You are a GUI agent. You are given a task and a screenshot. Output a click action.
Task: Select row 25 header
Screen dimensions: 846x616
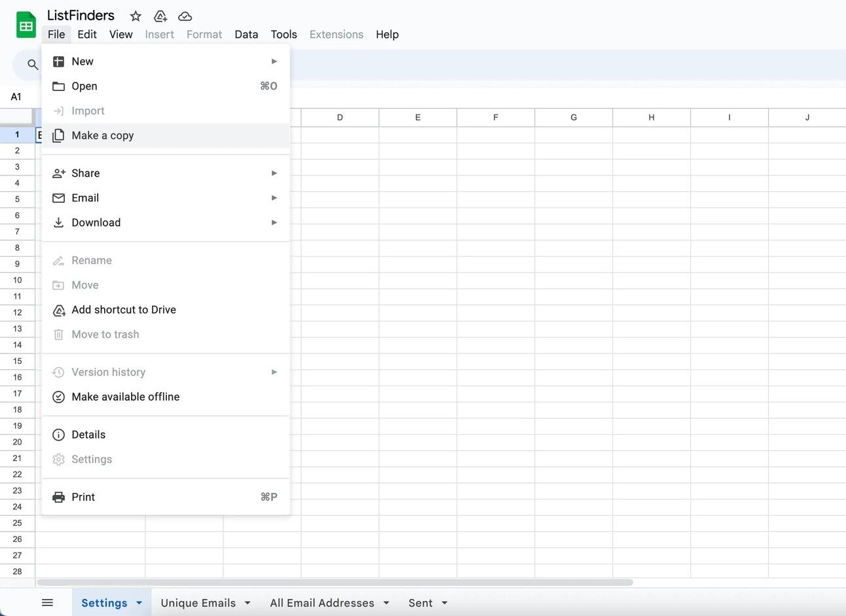tap(17, 523)
